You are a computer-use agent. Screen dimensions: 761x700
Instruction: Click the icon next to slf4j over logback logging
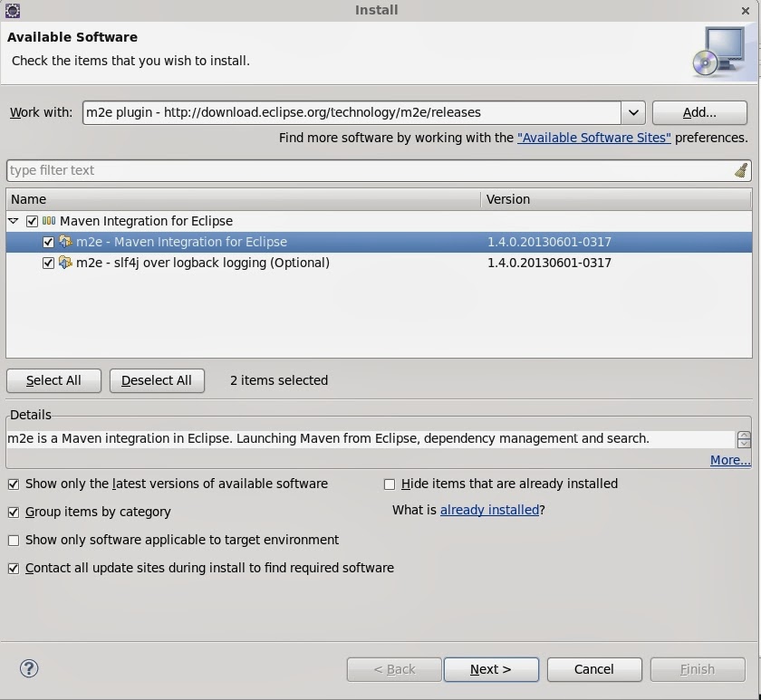pos(67,263)
